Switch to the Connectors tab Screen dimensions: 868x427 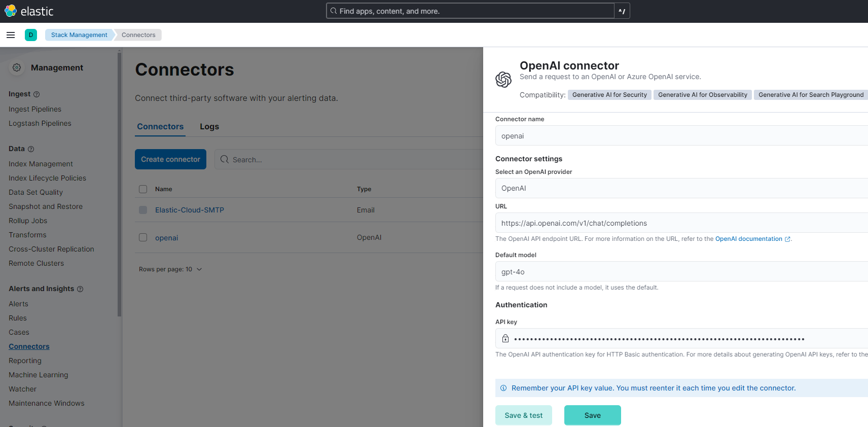[x=160, y=127]
